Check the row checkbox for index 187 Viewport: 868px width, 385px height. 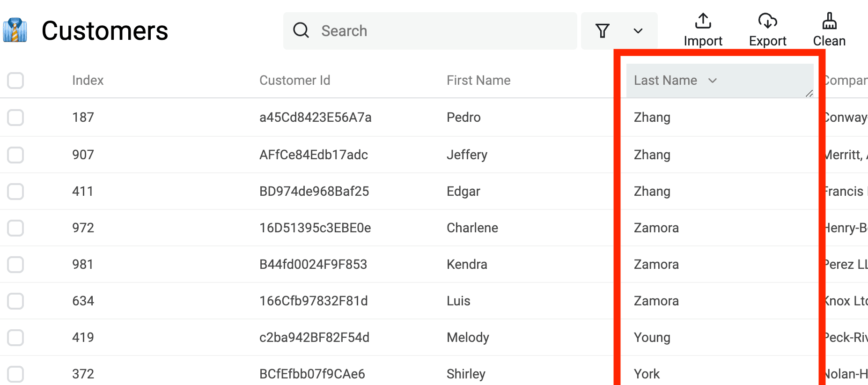point(15,117)
